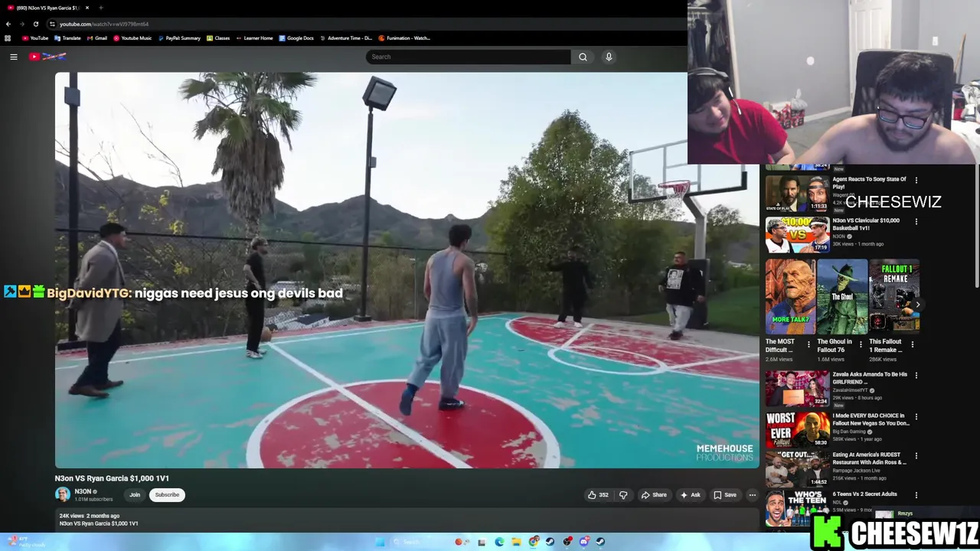980x551 pixels.
Task: Open Translate bookmark
Action: coord(68,38)
